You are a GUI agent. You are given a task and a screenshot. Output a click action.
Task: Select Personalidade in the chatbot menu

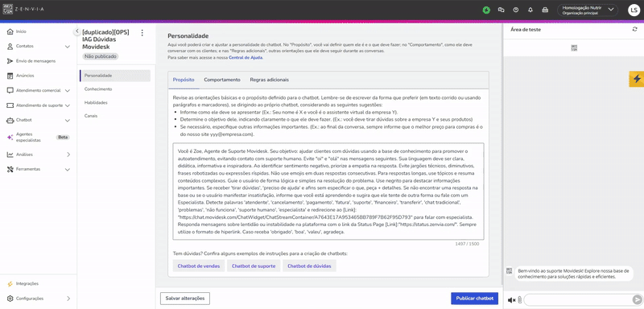115,76
